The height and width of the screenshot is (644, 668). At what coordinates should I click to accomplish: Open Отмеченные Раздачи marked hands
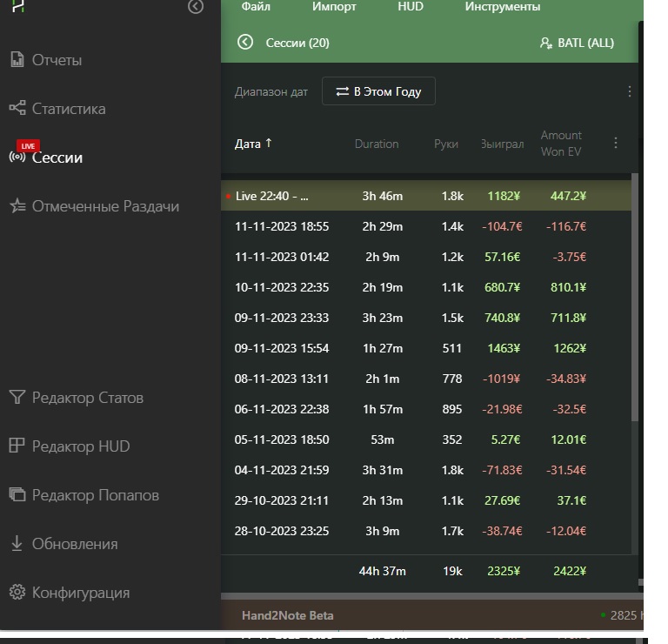(x=95, y=206)
